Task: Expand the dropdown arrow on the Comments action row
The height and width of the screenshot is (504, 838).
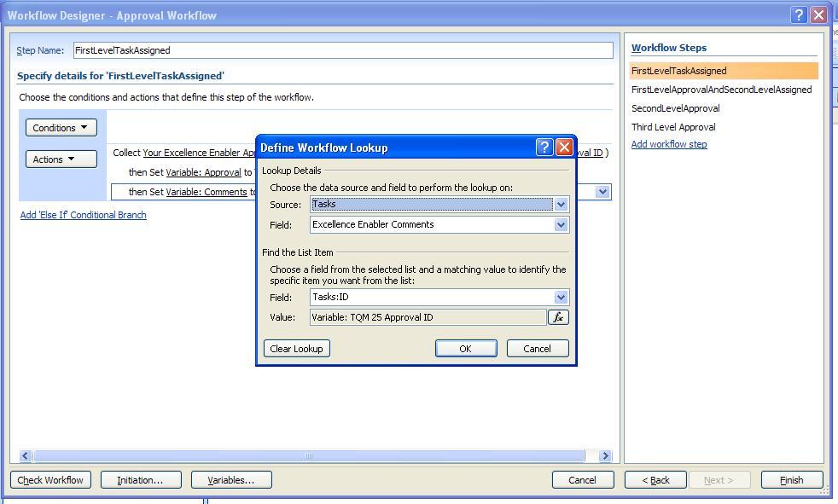Action: tap(602, 192)
